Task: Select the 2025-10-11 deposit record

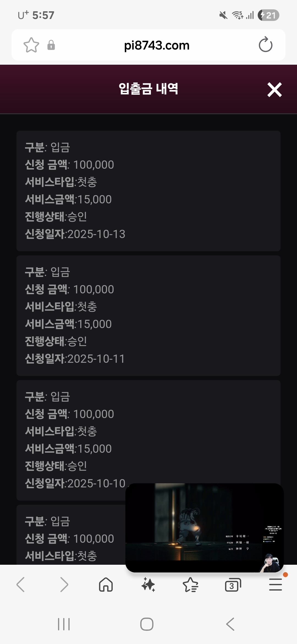Action: click(x=148, y=315)
